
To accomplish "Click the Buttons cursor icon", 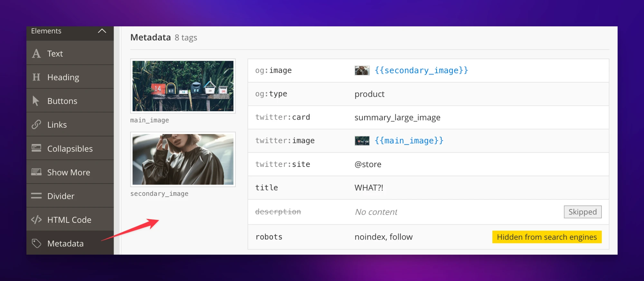I will [36, 101].
